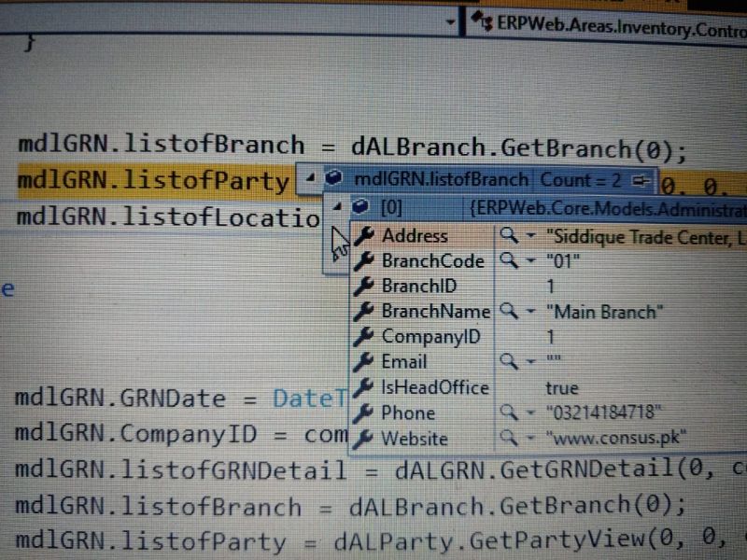Click the "www.consus.pk" website value
This screenshot has height=560, width=747.
click(x=617, y=438)
